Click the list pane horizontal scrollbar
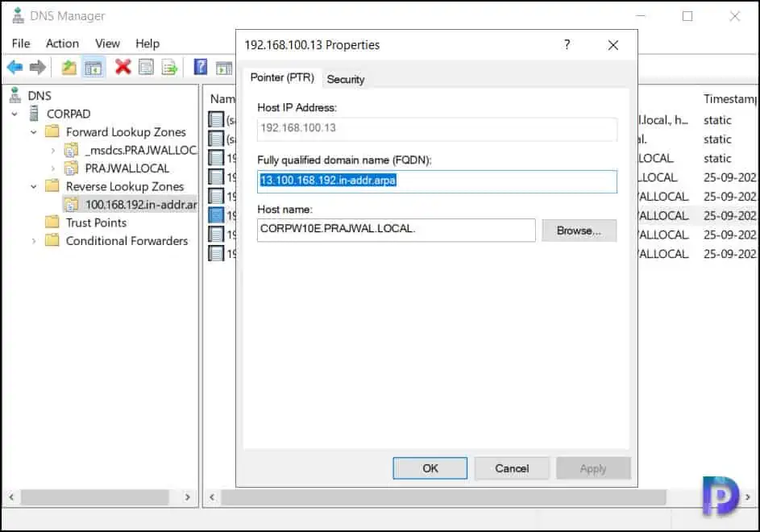 point(443,497)
